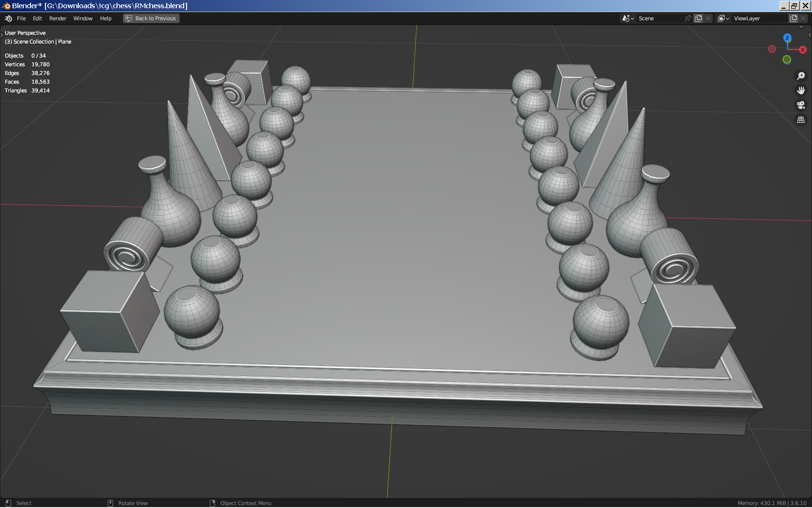Restore down the Blender window

pos(794,6)
